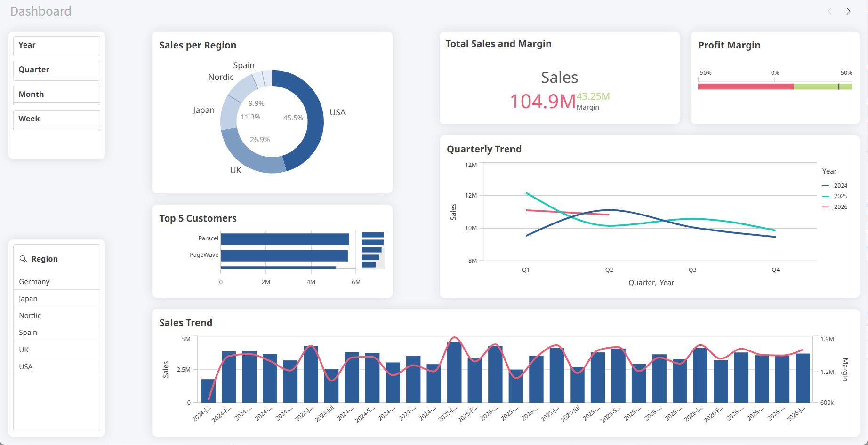
Task: Click the Nordic label on the donut chart
Action: pyautogui.click(x=221, y=77)
